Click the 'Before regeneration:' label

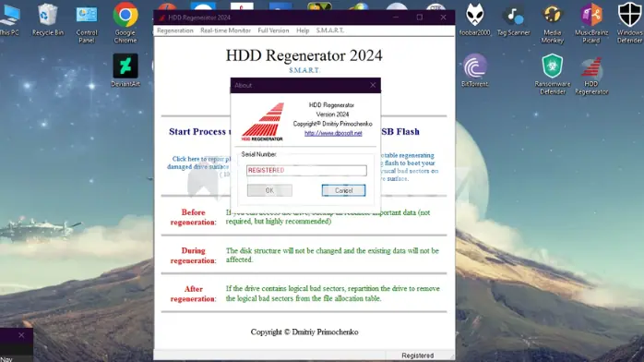coord(193,217)
